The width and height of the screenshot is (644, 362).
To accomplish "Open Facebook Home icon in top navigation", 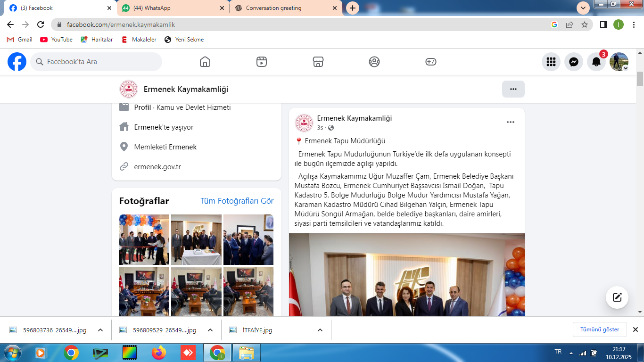I will tap(205, 62).
